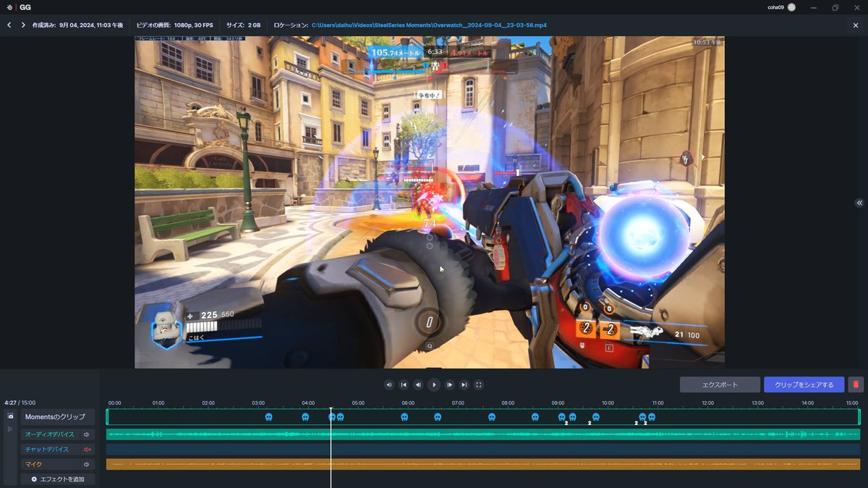Enter fullscreen video mode
This screenshot has height=488, width=868.
pos(478,384)
